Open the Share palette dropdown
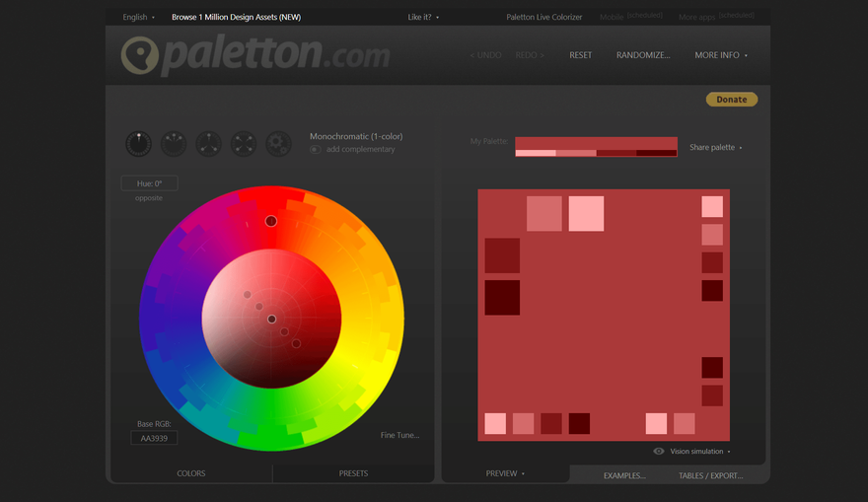The width and height of the screenshot is (868, 502). point(715,147)
